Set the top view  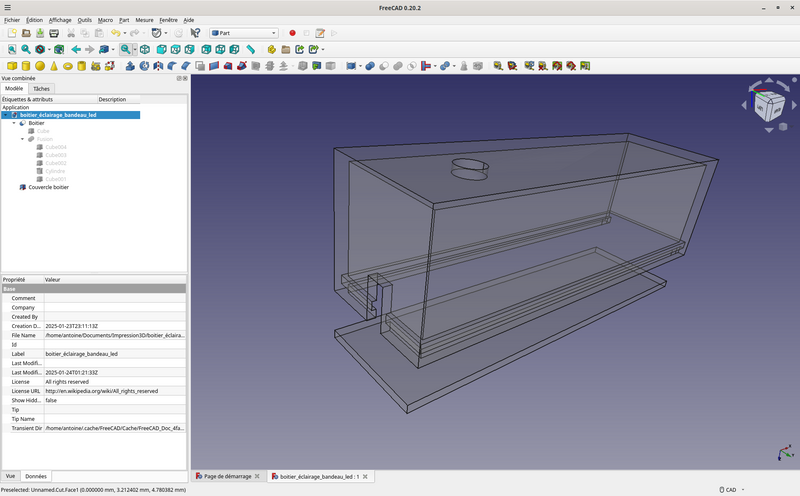[176, 49]
